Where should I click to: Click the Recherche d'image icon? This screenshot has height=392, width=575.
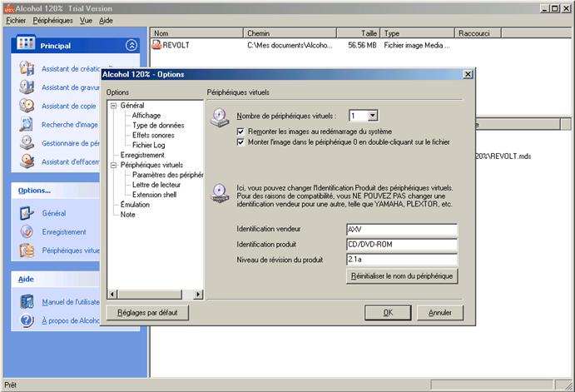coord(27,124)
